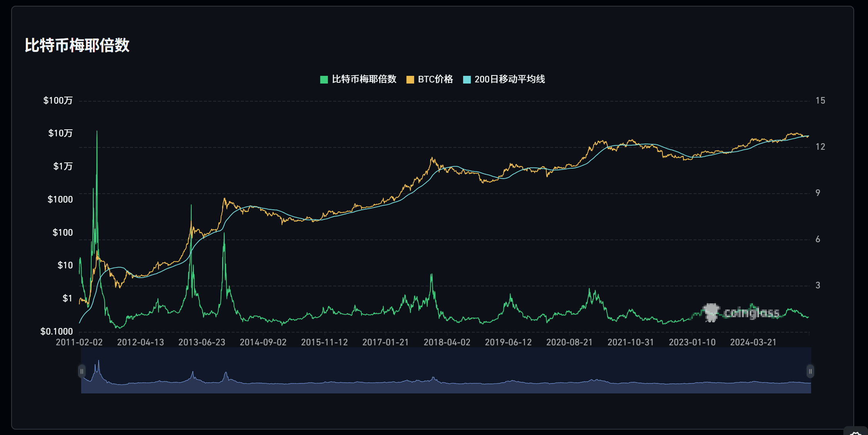Click the 比特币梅耶倍数 chart title
The height and width of the screenshot is (435, 868).
click(x=77, y=45)
